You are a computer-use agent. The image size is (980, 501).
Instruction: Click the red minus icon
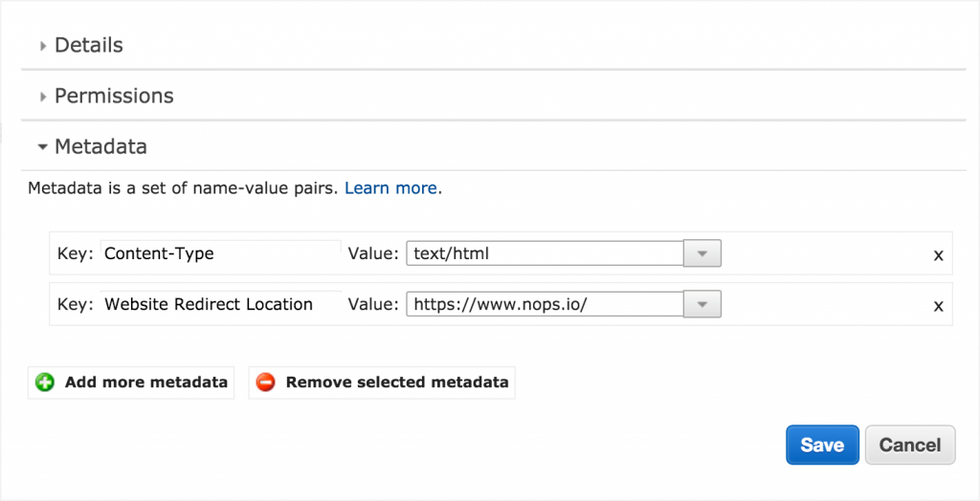(266, 382)
